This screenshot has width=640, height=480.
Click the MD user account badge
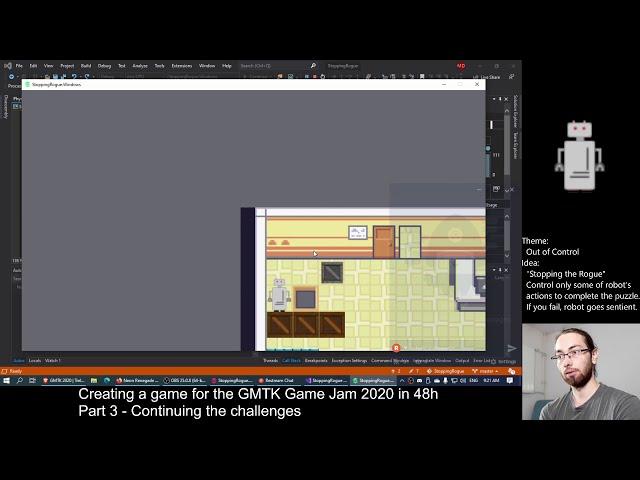tap(461, 66)
